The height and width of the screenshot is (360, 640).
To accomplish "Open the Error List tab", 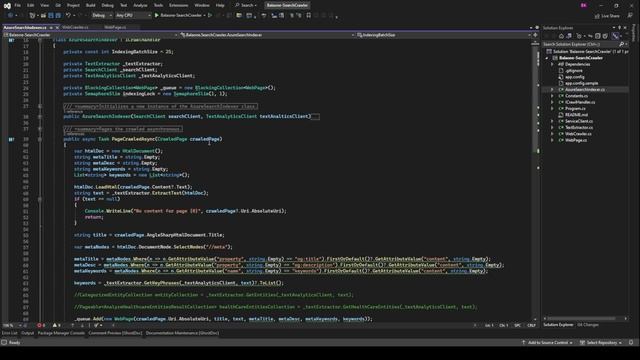I will click(x=9, y=333).
